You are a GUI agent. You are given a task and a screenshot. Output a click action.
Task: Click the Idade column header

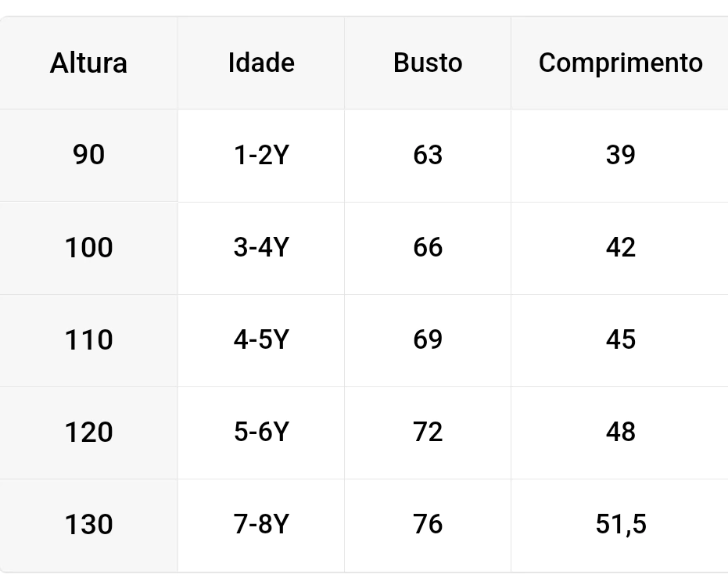(261, 63)
